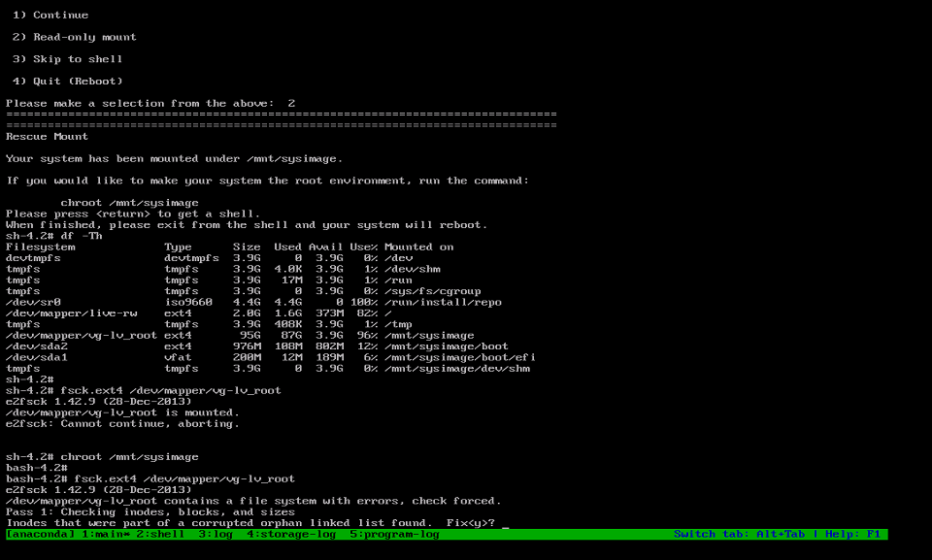Click the [anaconda] session label

click(39, 533)
